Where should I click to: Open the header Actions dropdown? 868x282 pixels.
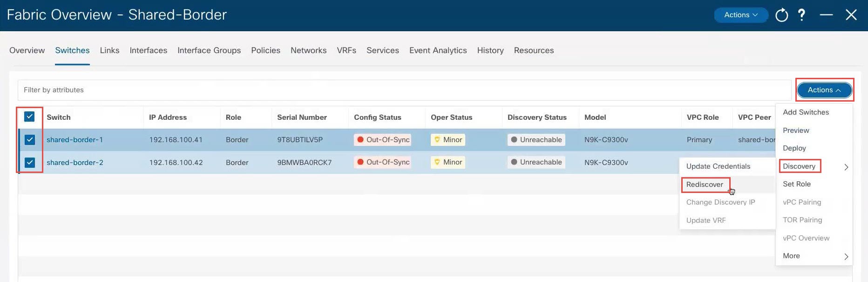741,15
